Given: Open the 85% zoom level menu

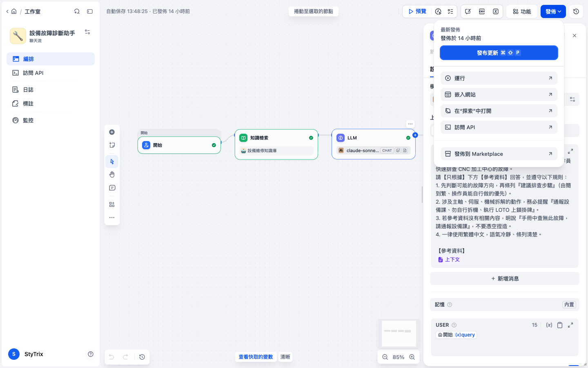Looking at the screenshot, I should tap(399, 357).
